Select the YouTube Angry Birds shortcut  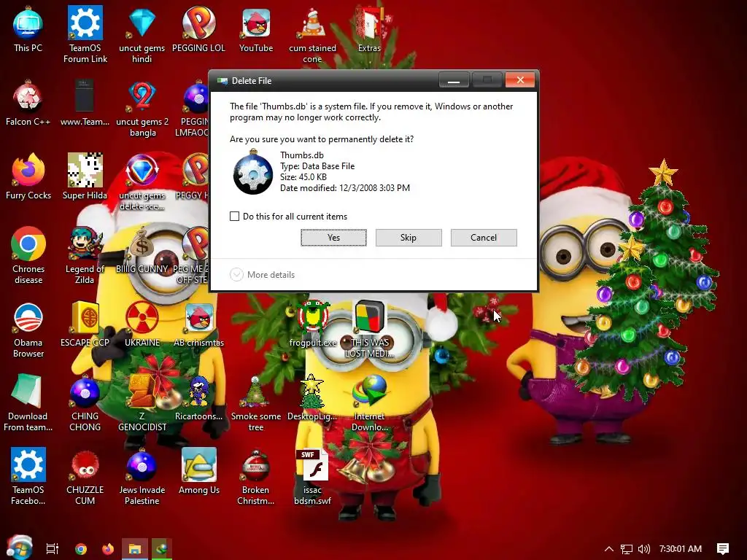pos(256,29)
